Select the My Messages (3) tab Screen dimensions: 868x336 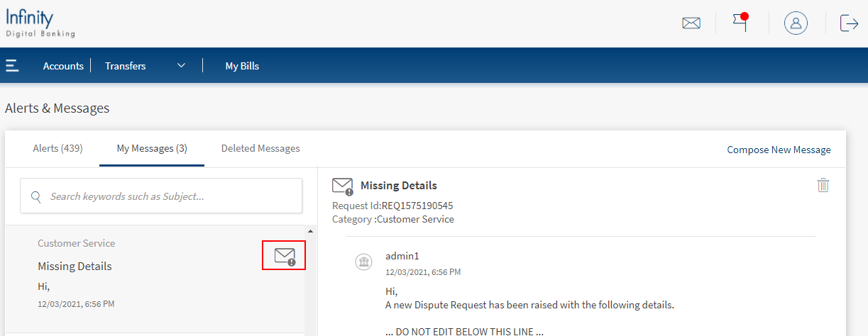[152, 148]
